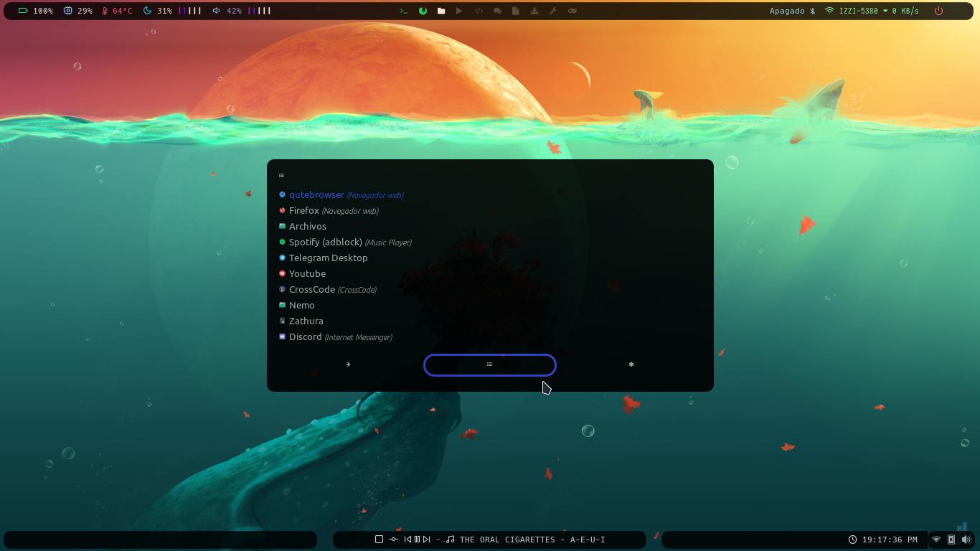Launch the green browser icon in top bar
This screenshot has width=980, height=551.
[423, 11]
